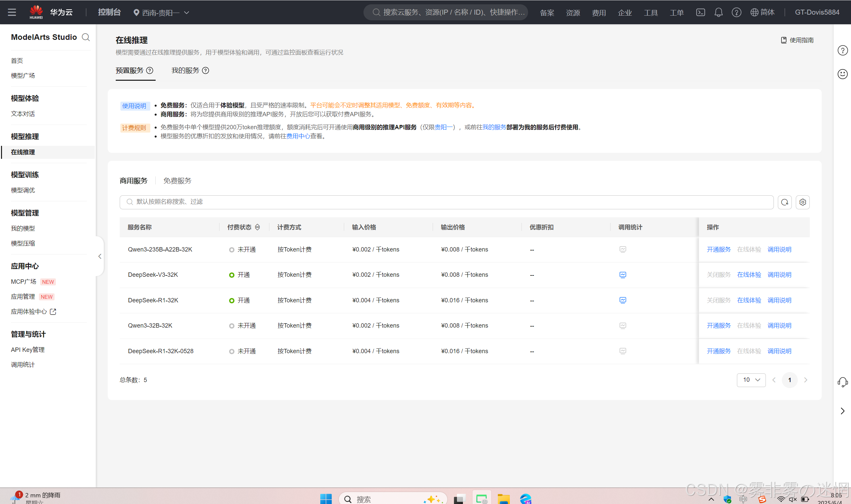Open the CloudShell terminal icon in header

tap(700, 13)
